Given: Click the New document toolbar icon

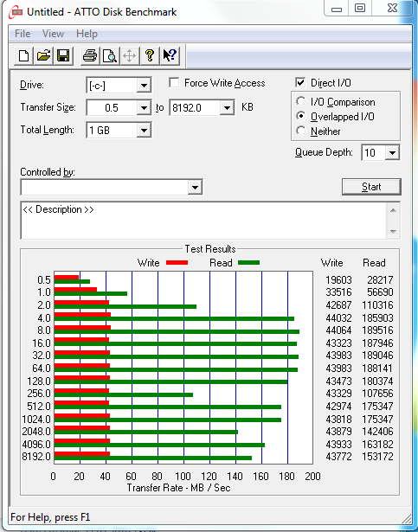Looking at the screenshot, I should [23, 55].
